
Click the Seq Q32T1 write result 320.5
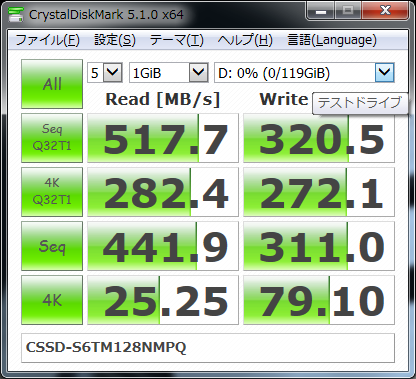tap(319, 138)
